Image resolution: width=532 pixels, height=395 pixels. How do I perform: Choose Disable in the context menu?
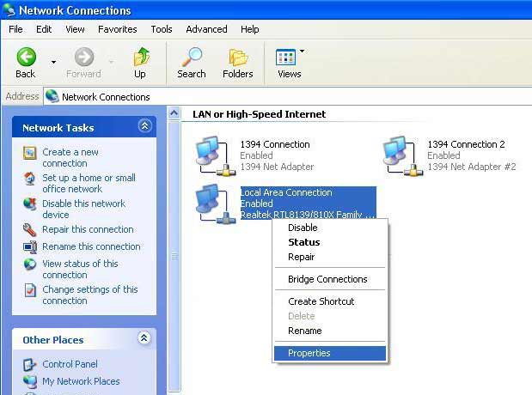coord(331,228)
